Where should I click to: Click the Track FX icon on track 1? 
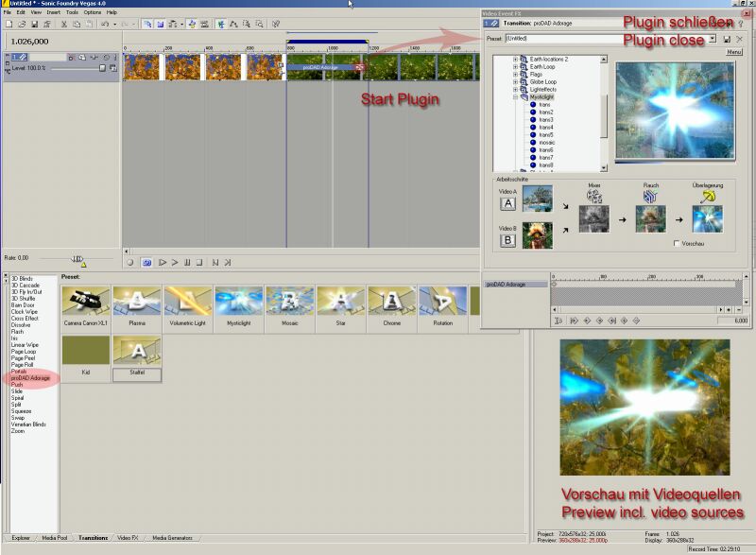pos(94,58)
